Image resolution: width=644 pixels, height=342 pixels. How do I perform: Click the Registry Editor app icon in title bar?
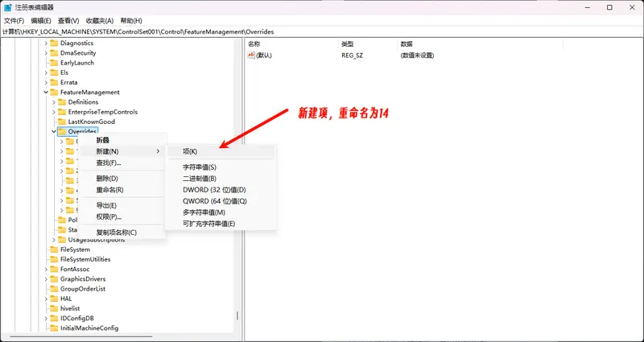coord(8,7)
